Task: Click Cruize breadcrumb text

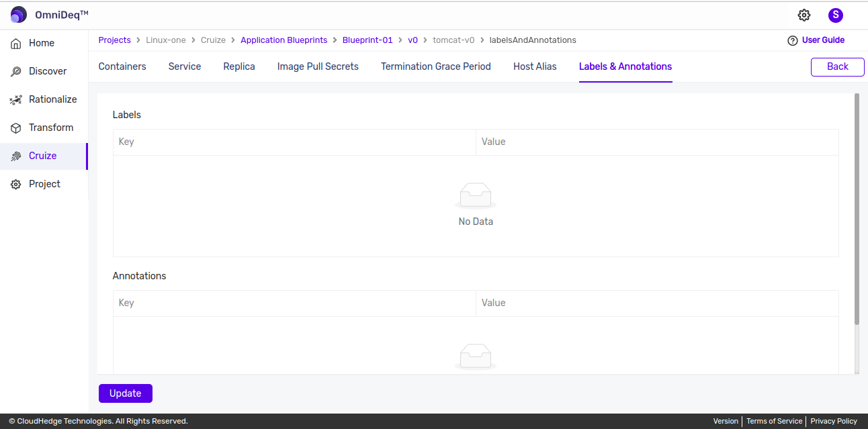Action: pyautogui.click(x=214, y=40)
